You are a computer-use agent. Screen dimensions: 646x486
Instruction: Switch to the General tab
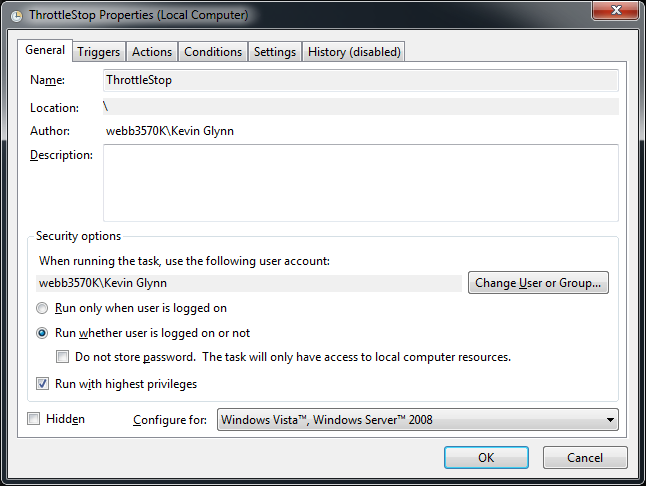point(45,50)
